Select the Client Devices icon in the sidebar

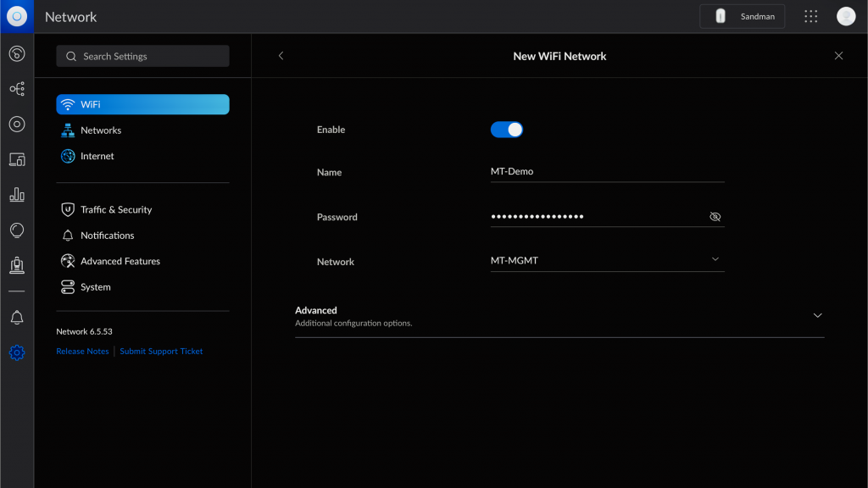click(x=17, y=159)
